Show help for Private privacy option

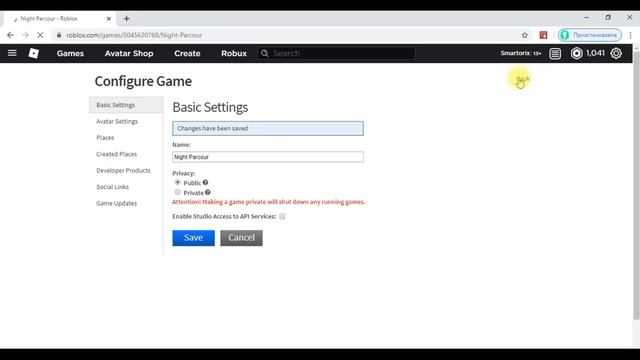coord(208,192)
